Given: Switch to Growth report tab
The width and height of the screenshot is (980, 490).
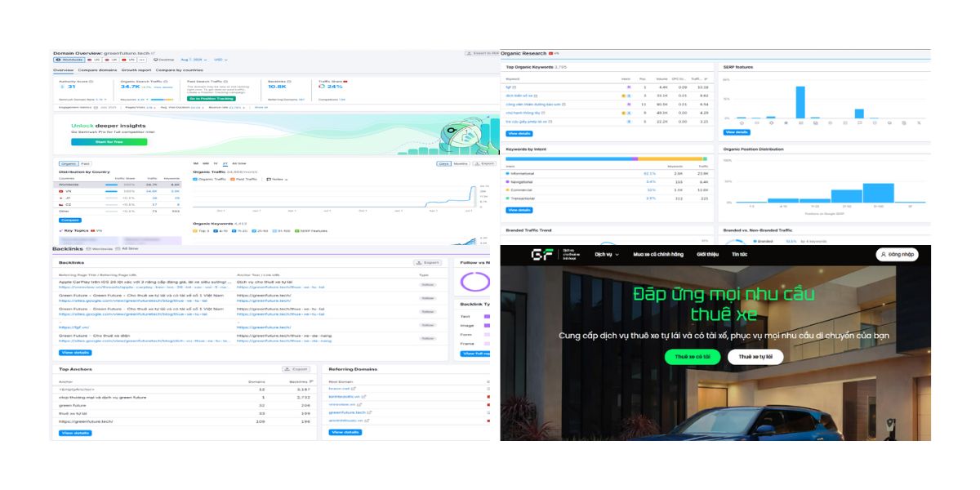Looking at the screenshot, I should 136,70.
